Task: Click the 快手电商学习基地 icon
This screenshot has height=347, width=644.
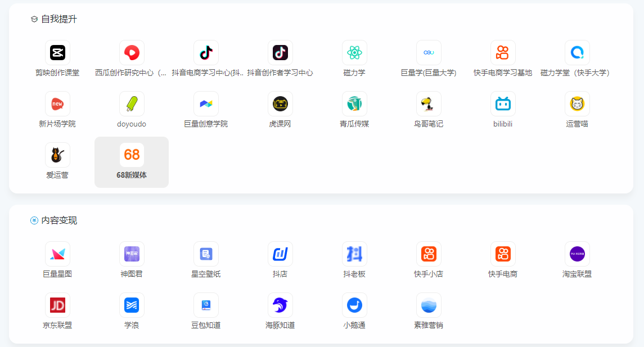Action: (503, 52)
